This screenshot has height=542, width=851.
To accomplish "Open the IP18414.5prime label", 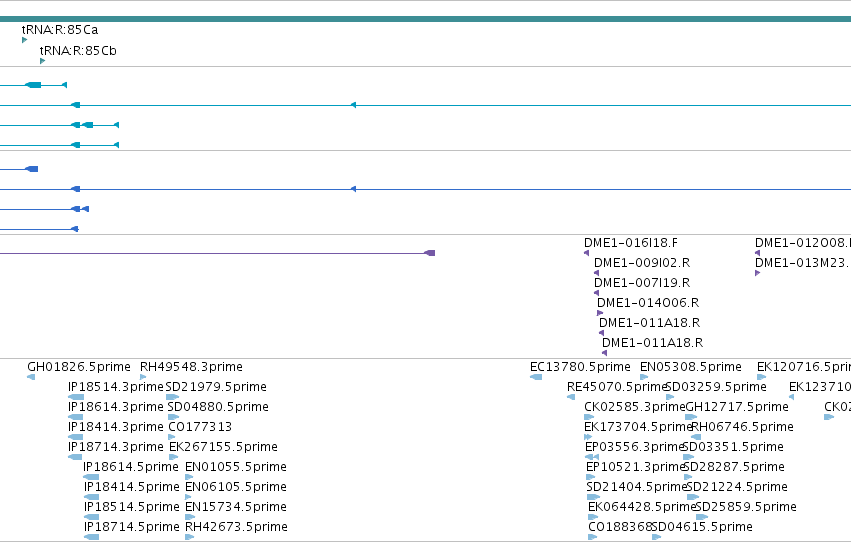I will pos(132,487).
